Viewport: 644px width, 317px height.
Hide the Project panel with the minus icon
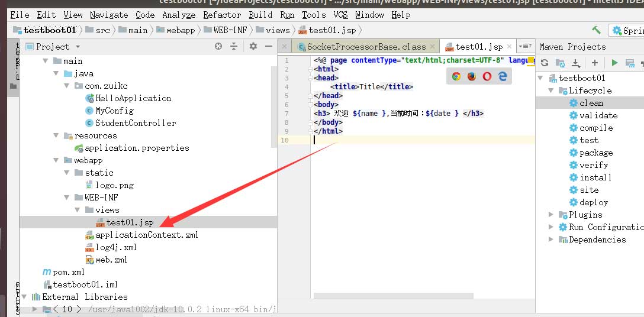pos(269,46)
